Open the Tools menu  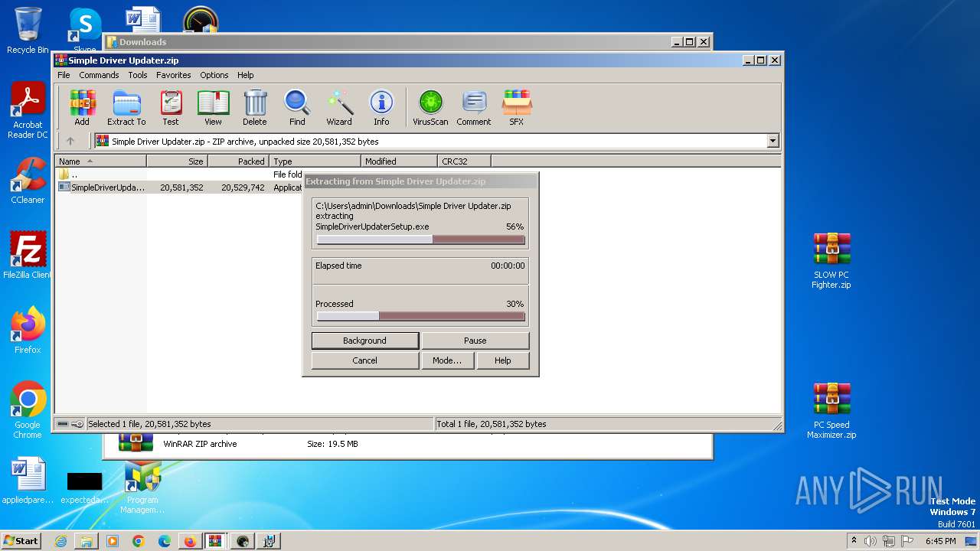(138, 75)
